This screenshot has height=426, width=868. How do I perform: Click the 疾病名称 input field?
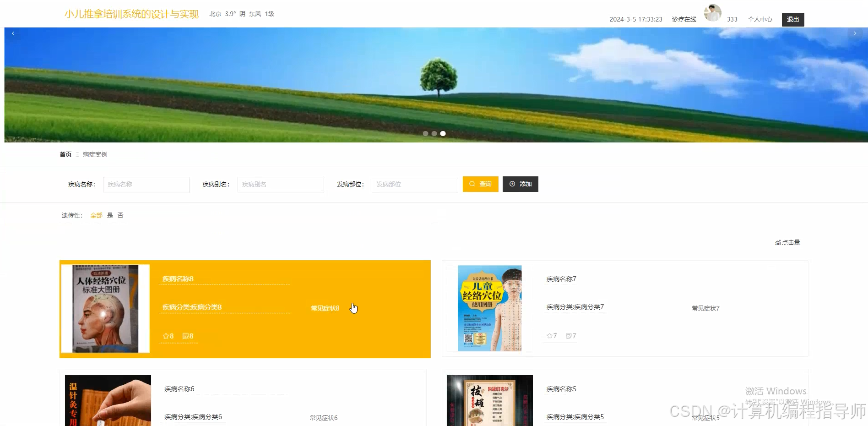pyautogui.click(x=146, y=184)
